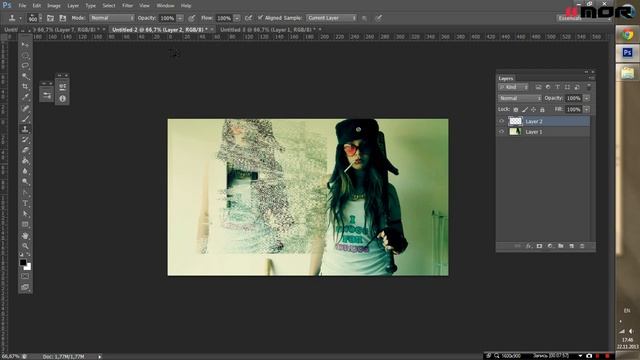Viewport: 640px width, 360px height.
Task: Open Flow slider arrow
Action: (237, 18)
